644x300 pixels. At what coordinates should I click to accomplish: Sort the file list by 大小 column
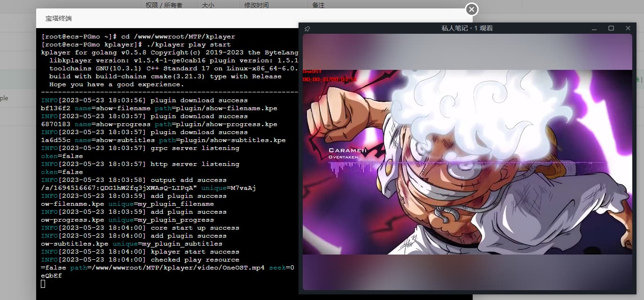pyautogui.click(x=208, y=5)
